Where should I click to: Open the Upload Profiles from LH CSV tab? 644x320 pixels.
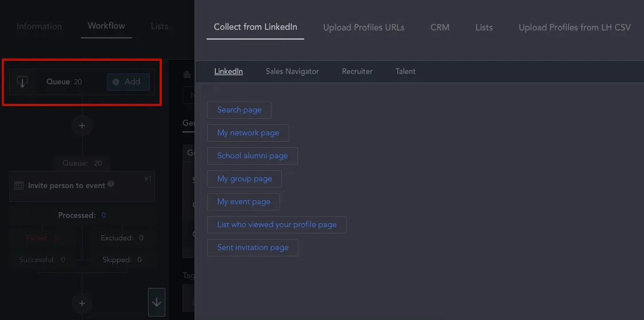[575, 28]
